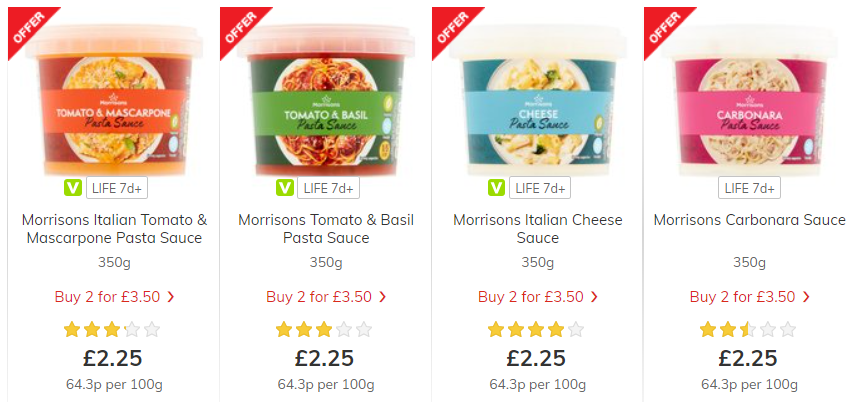Click the OFFER badge on Tomato & Mascarpone sauce

click(27, 26)
